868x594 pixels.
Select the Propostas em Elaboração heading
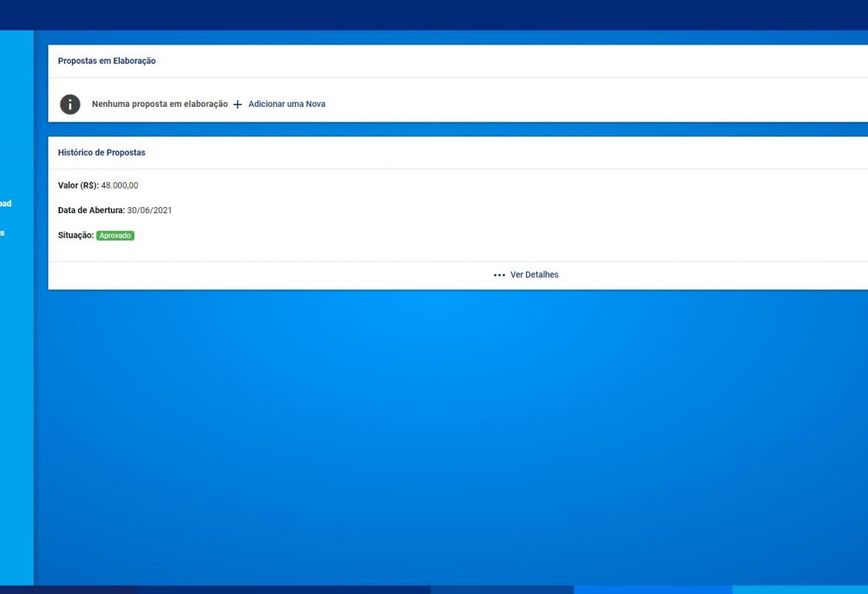click(107, 61)
